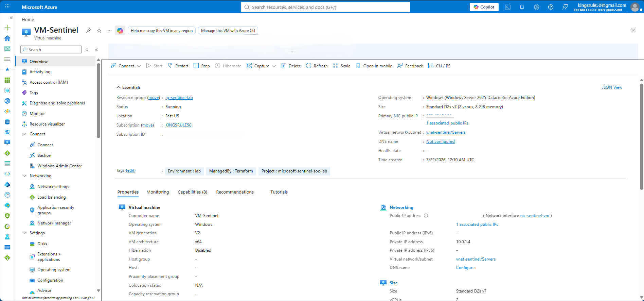The height and width of the screenshot is (301, 644).
Task: Open the notifications bell
Action: pyautogui.click(x=522, y=7)
